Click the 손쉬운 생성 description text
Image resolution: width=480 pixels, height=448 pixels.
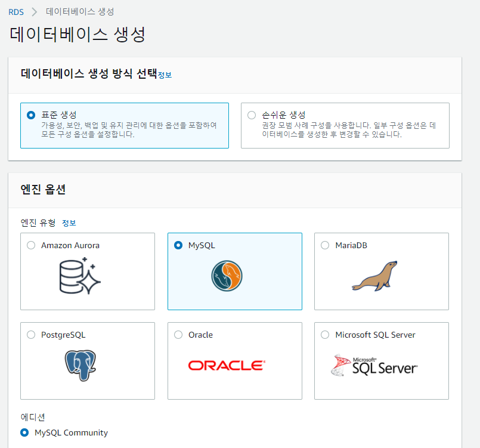tap(349, 130)
